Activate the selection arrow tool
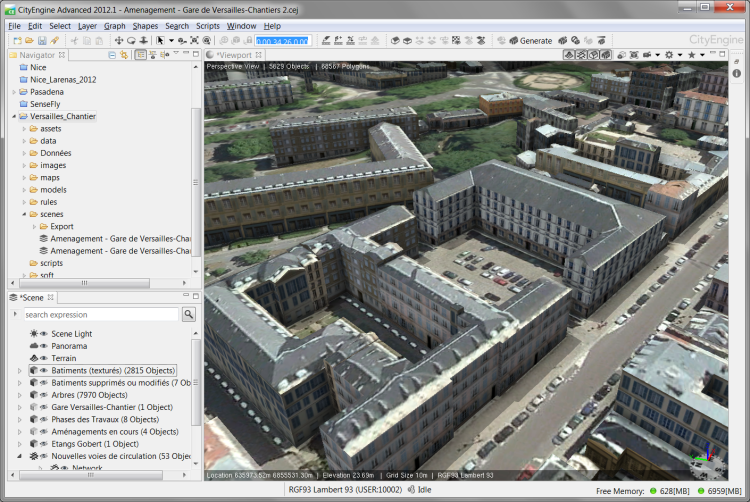Viewport: 750px width, 502px height. pyautogui.click(x=160, y=41)
